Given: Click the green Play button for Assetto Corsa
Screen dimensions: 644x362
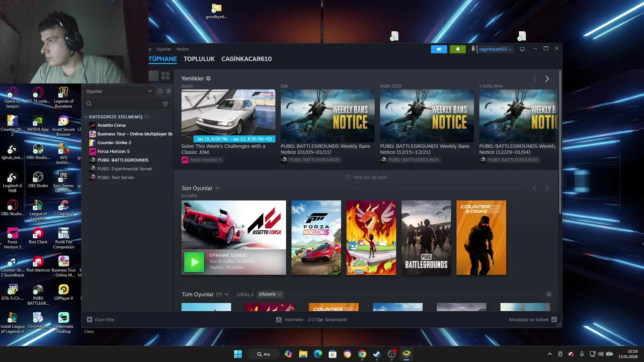Looking at the screenshot, I should point(194,262).
